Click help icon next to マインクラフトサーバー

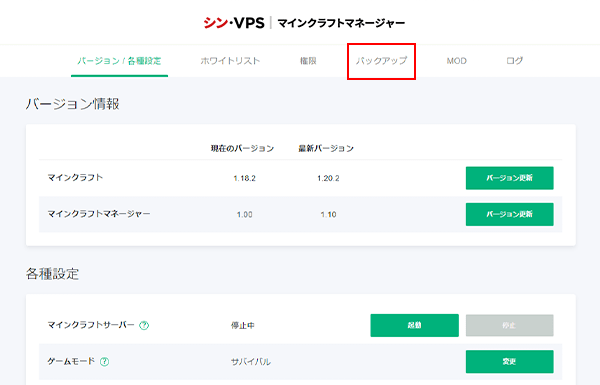click(144, 325)
